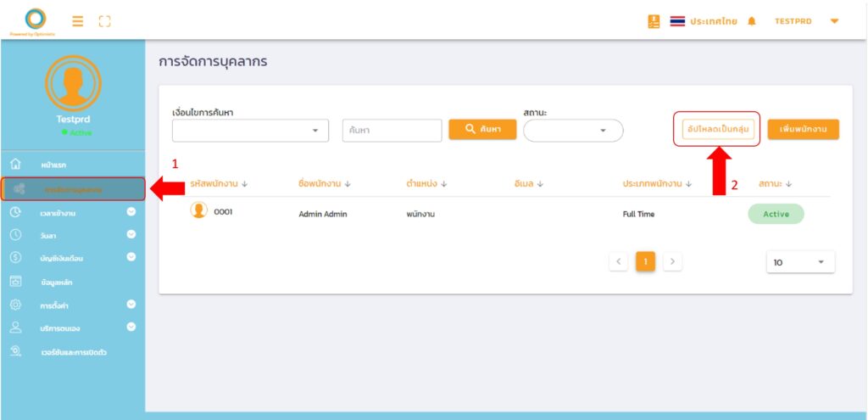Expand the วันลา sidebar submenu chevron

pos(131,234)
